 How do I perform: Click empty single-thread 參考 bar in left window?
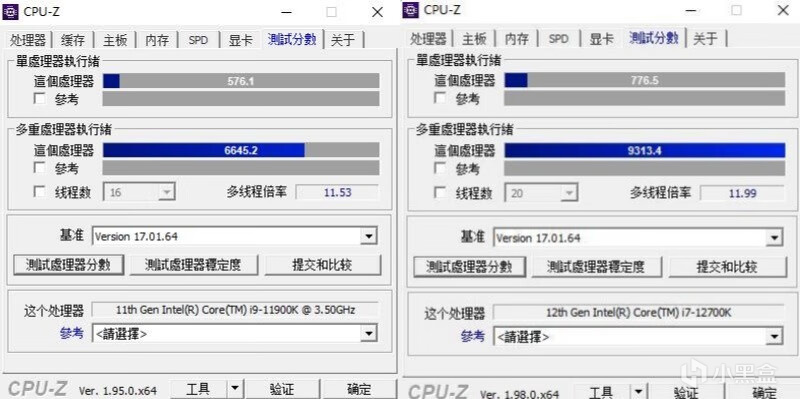pyautogui.click(x=241, y=98)
